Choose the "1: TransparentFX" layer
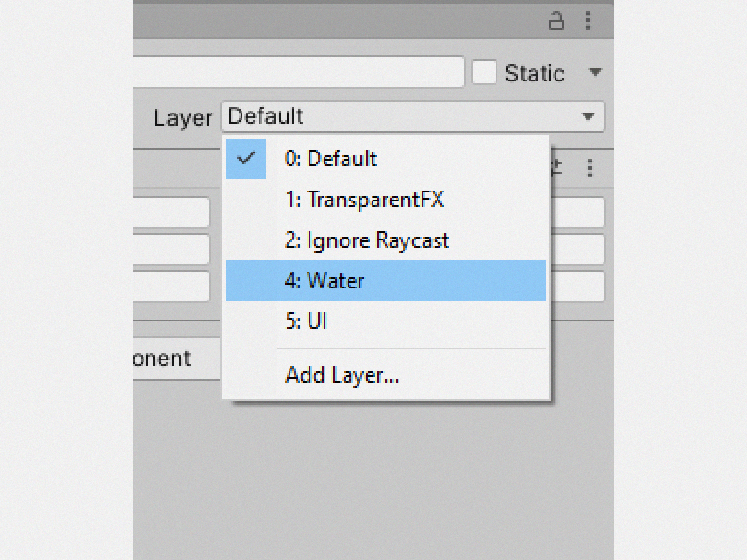 tap(364, 200)
